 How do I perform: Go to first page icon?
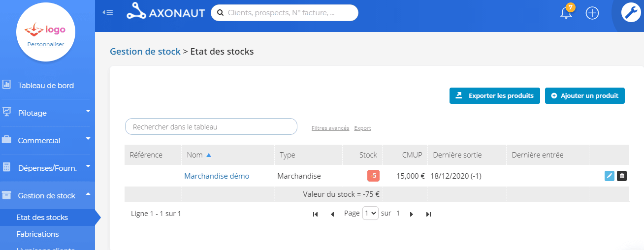coord(316,214)
